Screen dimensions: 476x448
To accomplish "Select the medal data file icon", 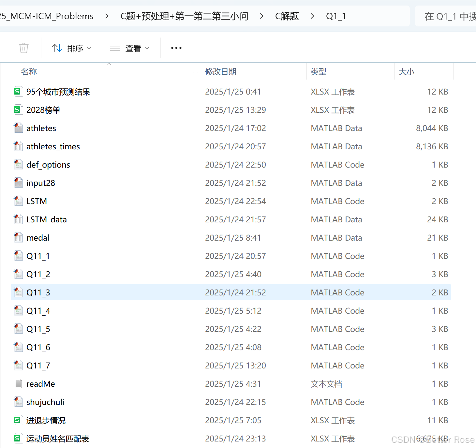I will tap(18, 238).
